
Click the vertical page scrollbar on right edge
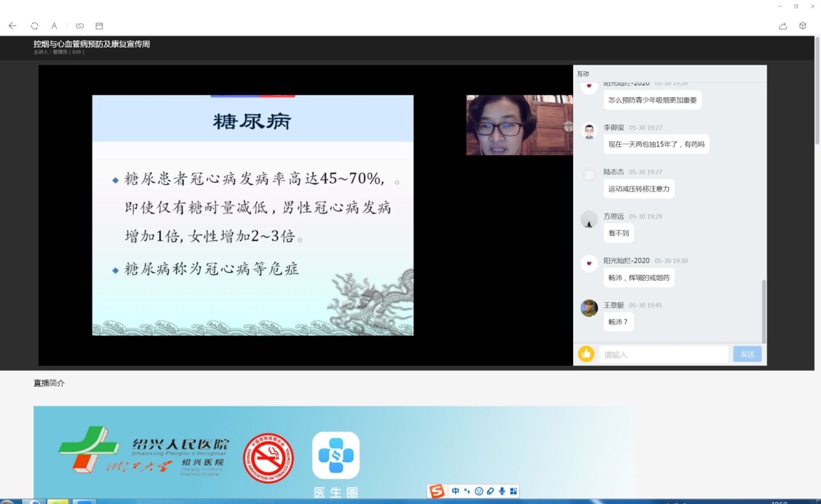(x=817, y=91)
